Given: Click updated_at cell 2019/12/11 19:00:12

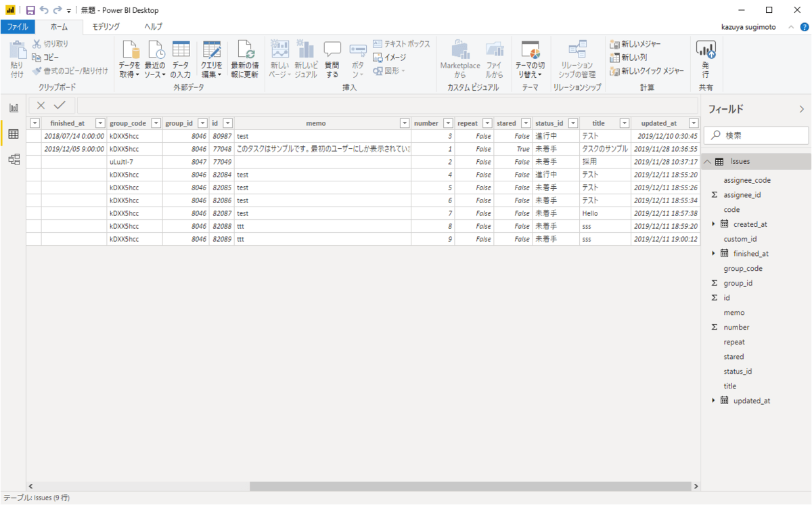Looking at the screenshot, I should click(x=664, y=239).
